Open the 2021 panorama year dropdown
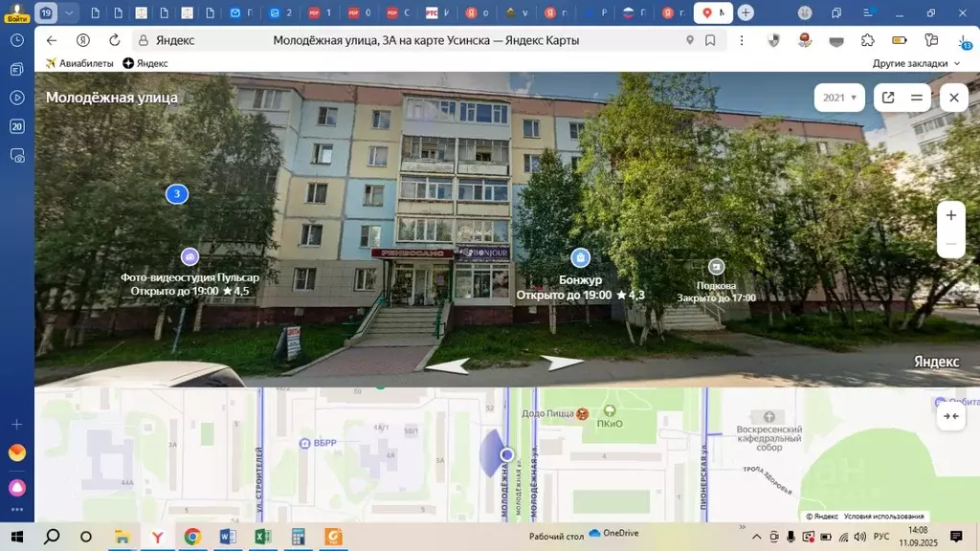Viewport: 980px width, 551px height. tap(839, 98)
